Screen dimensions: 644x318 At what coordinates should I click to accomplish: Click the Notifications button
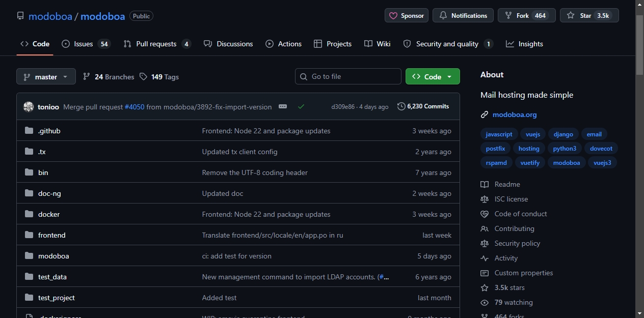pyautogui.click(x=463, y=16)
